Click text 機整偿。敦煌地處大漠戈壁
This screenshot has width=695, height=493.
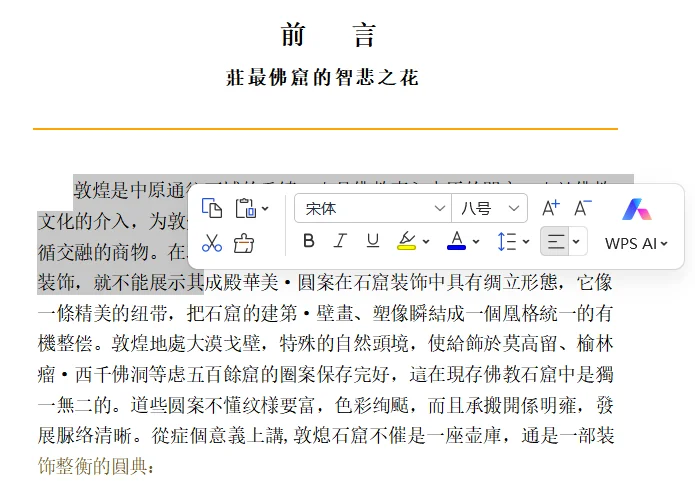click(x=148, y=344)
